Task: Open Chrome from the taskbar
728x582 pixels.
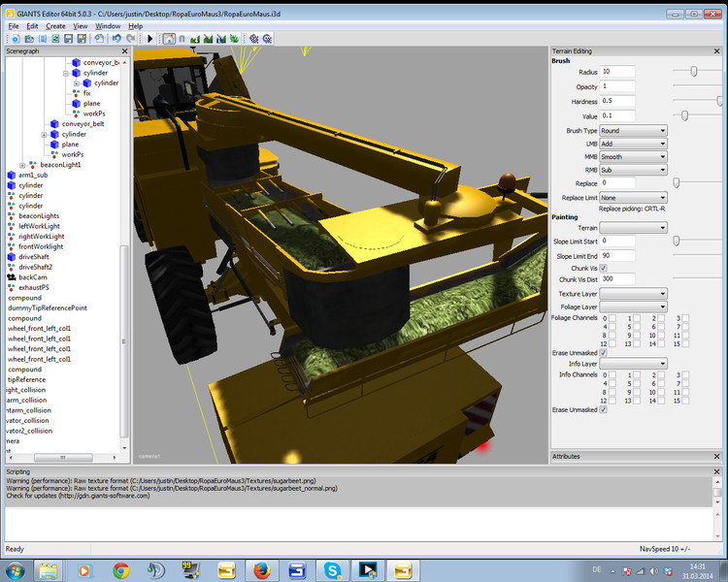Action: pos(120,570)
